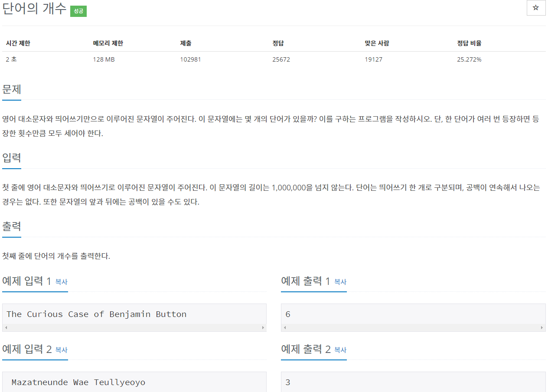
Task: Click the 제출 column header
Action: (186, 43)
